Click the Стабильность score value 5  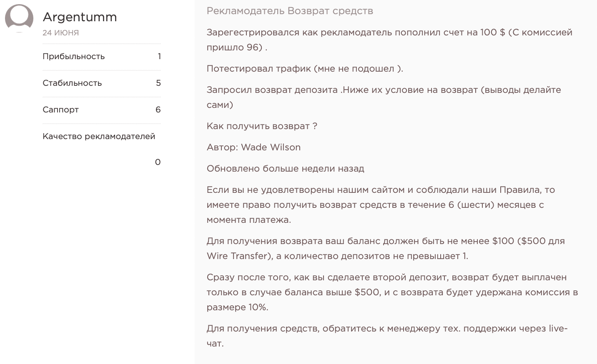[x=158, y=83]
